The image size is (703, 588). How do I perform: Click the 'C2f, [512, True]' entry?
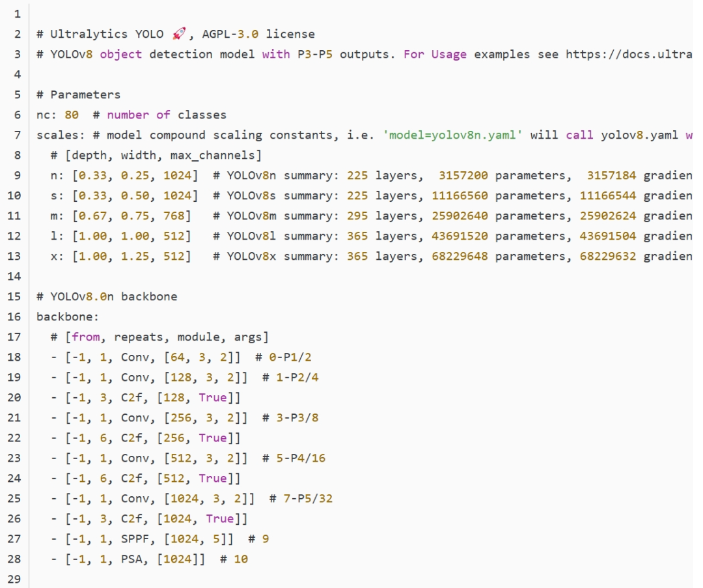181,478
